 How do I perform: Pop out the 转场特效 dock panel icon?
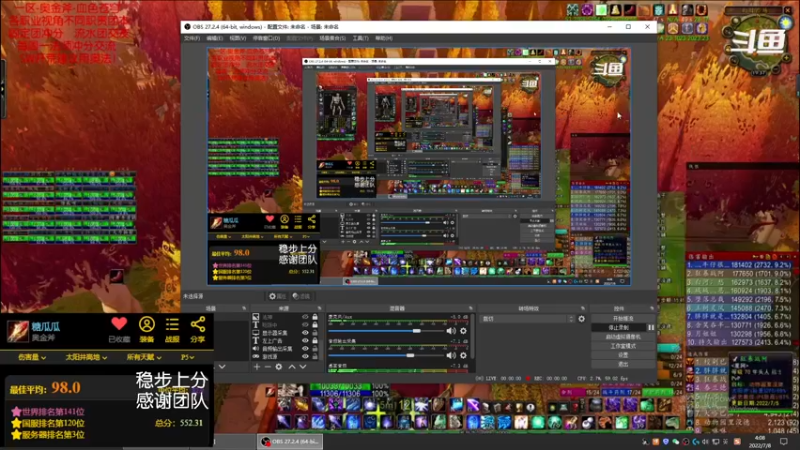(x=583, y=308)
